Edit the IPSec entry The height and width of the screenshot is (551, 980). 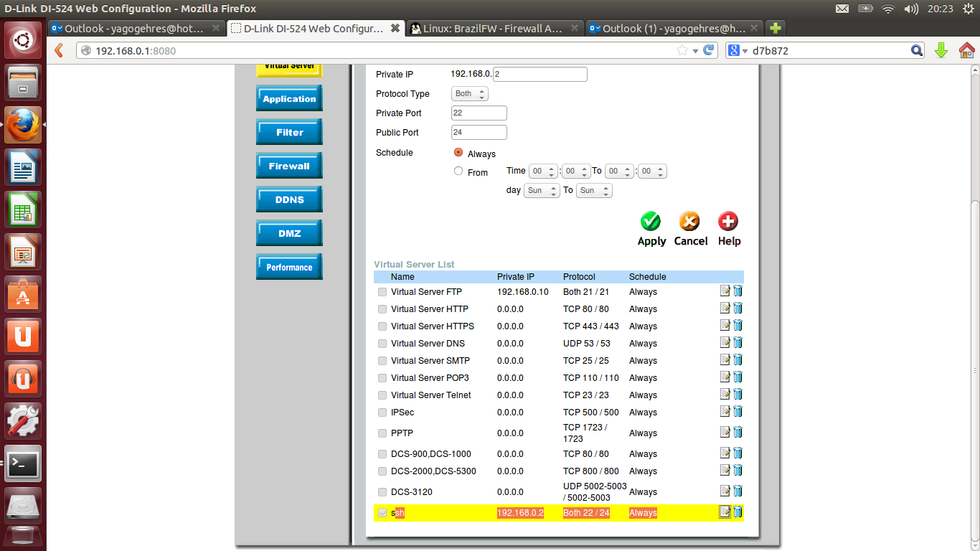[x=724, y=411]
